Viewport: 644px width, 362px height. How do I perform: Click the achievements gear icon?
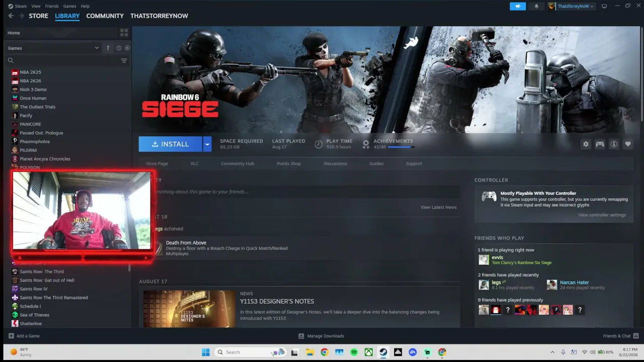tap(366, 144)
